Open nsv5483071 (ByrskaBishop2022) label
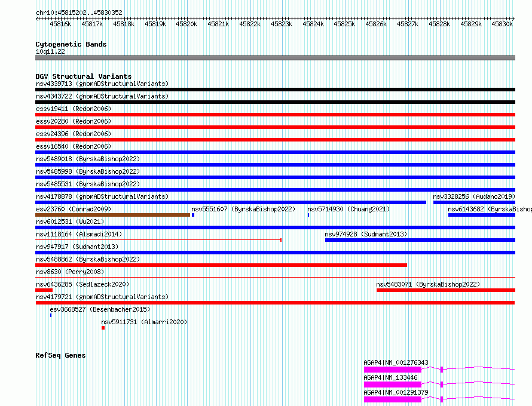The width and height of the screenshot is (532, 406). point(428,284)
